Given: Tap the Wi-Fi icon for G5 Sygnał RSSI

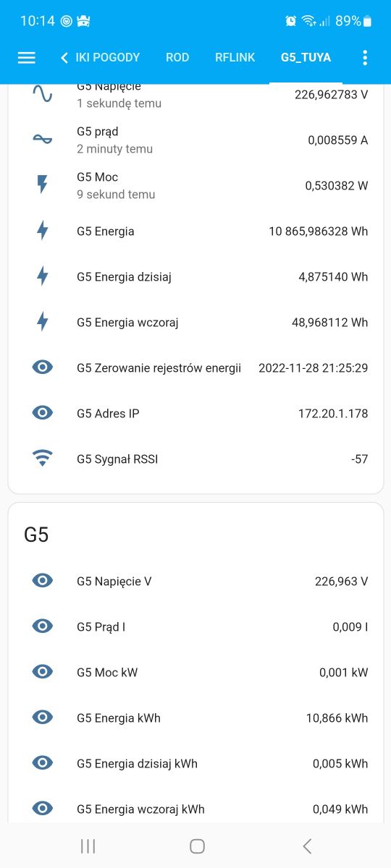Looking at the screenshot, I should tap(43, 459).
